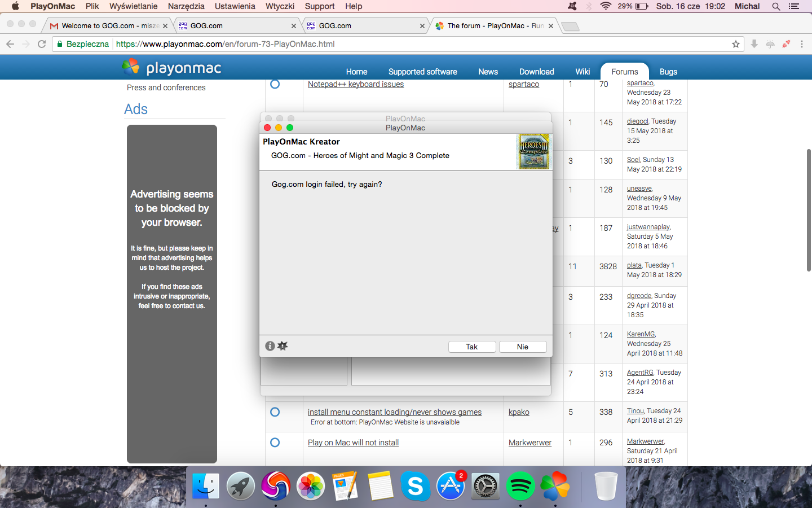The image size is (812, 508).
Task: Click the Tak button
Action: point(472,347)
